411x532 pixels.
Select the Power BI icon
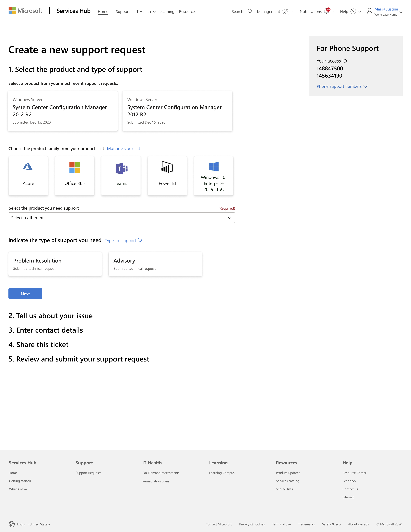(167, 167)
